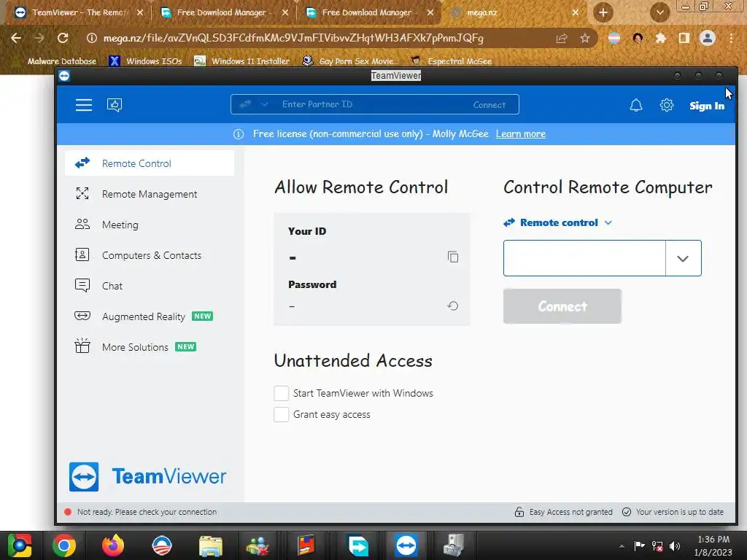Screen dimensions: 747x560
Task: Click the share page icon in address bar
Action: coord(562,39)
